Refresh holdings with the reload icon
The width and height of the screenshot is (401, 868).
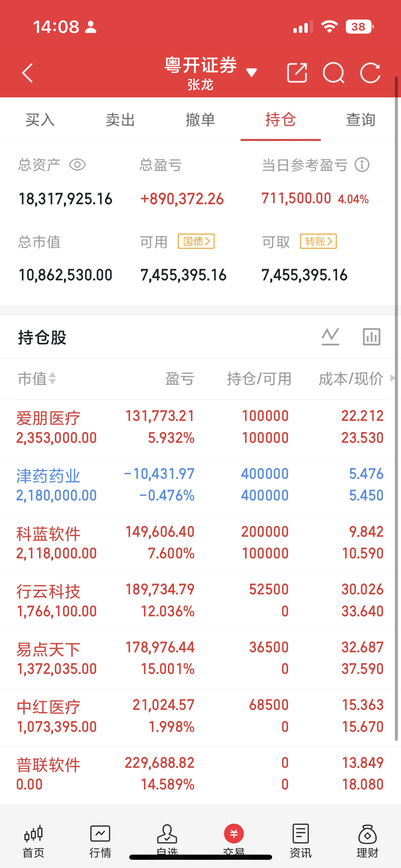(x=370, y=73)
